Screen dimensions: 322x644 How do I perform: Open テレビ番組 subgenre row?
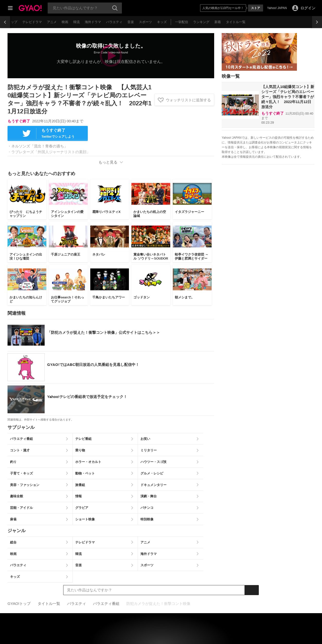click(105, 439)
